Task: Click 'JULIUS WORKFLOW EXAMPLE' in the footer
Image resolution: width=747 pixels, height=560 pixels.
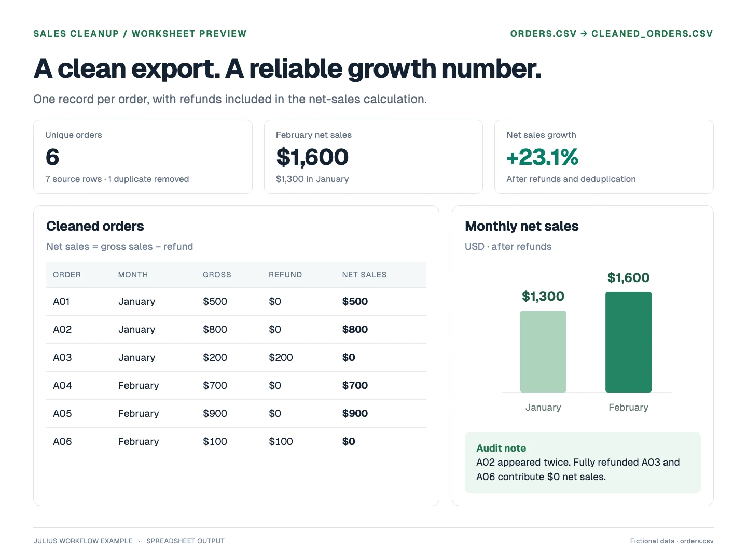Action: coord(83,541)
